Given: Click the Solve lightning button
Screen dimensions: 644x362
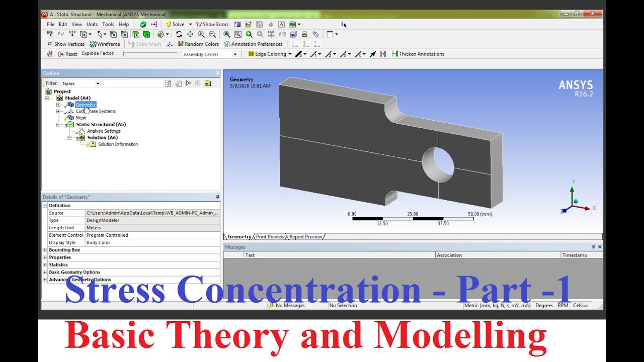Looking at the screenshot, I should click(x=175, y=24).
